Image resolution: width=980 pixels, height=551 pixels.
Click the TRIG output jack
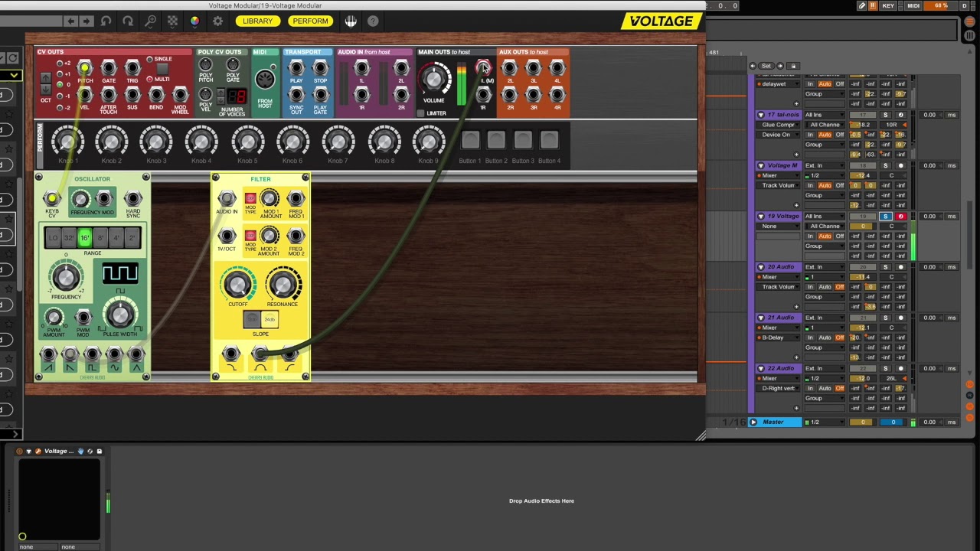pos(132,68)
